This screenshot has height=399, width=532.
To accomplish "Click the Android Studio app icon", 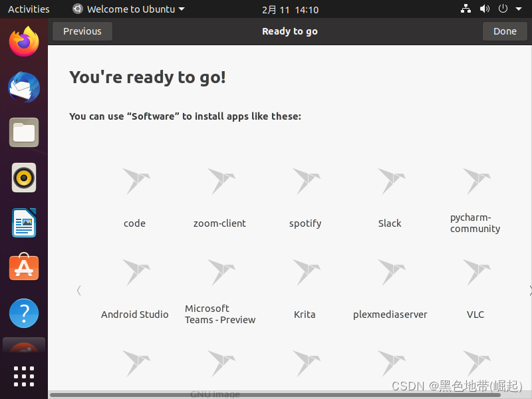I will tap(136, 272).
